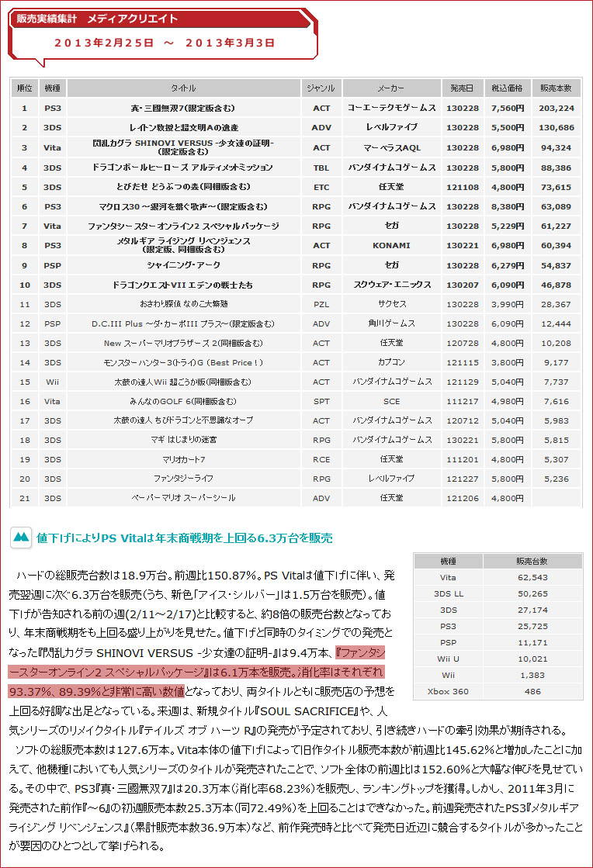The height and width of the screenshot is (868, 593).
Task: Select ペーパーマリオ スーパーシール title
Action: [183, 498]
